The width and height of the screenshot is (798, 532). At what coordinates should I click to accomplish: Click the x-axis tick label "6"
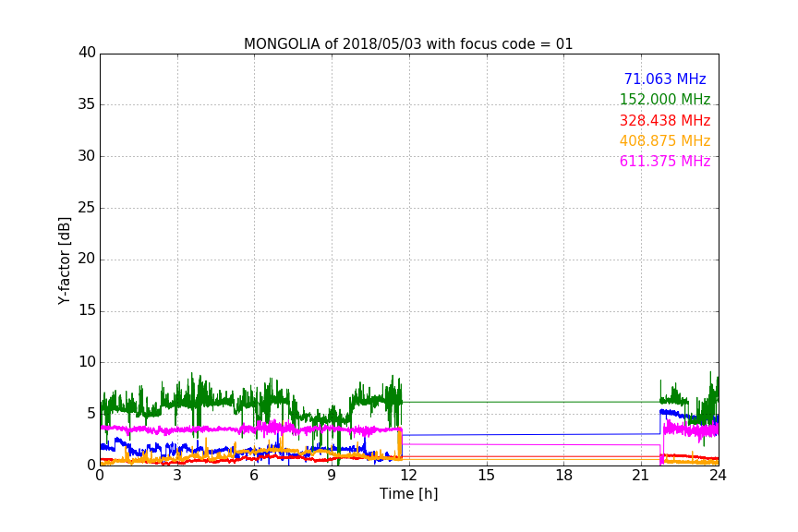(254, 476)
